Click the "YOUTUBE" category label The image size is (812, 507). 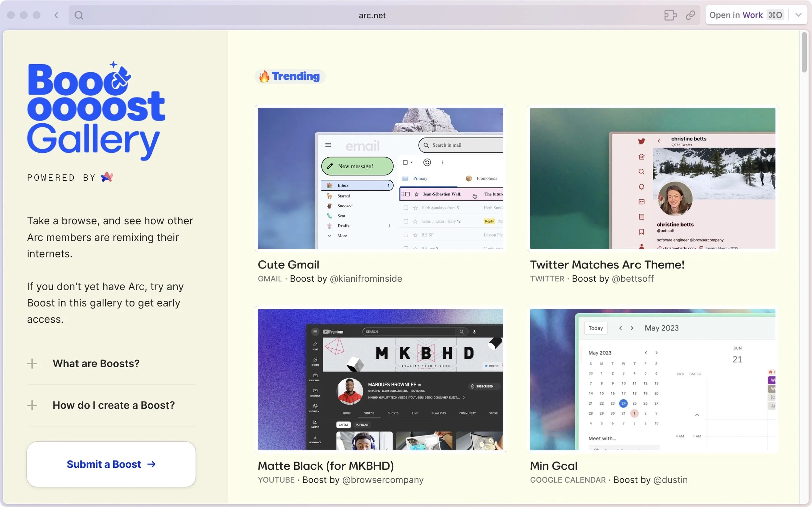point(276,480)
